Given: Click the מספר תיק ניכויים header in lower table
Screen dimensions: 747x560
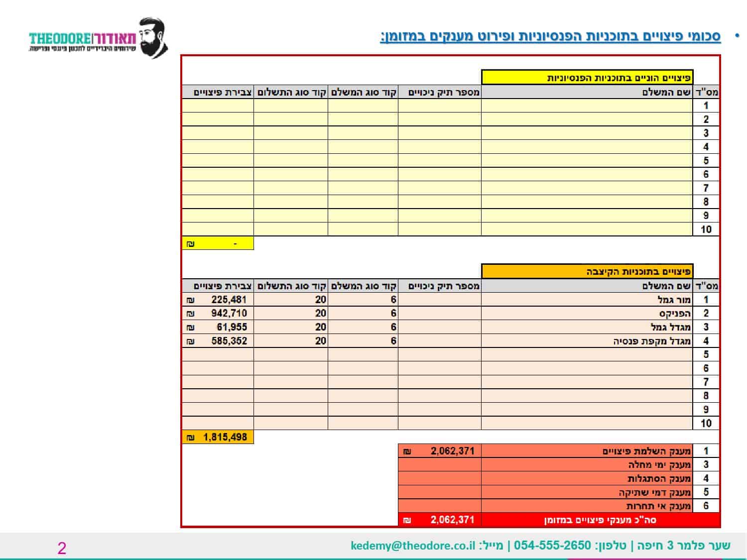Looking at the screenshot, I should (x=440, y=286).
